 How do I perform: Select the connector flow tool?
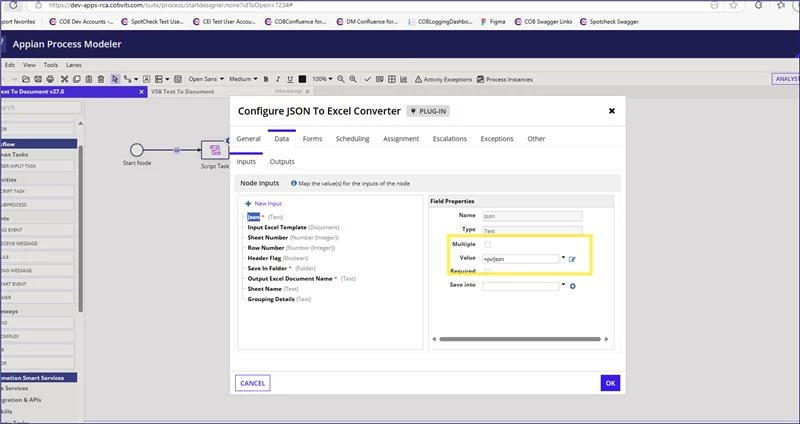coord(128,79)
